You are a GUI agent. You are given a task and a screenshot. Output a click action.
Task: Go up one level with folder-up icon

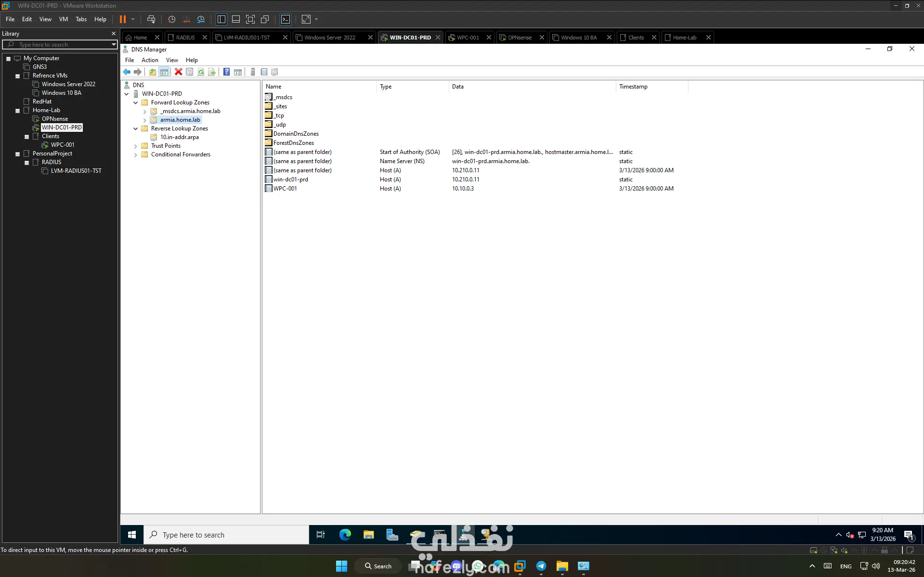click(x=153, y=72)
